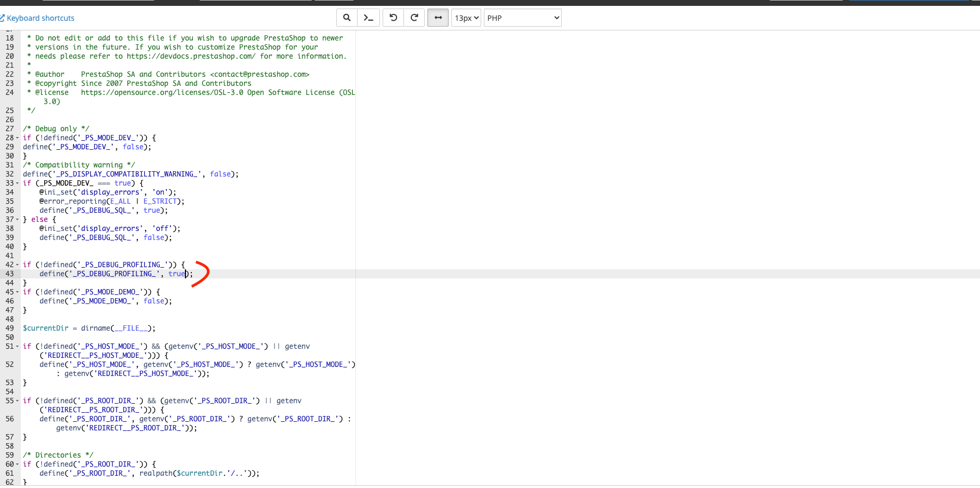Fold the _PS_DEBUG_PROFILING_ block at line 42

pos(18,265)
